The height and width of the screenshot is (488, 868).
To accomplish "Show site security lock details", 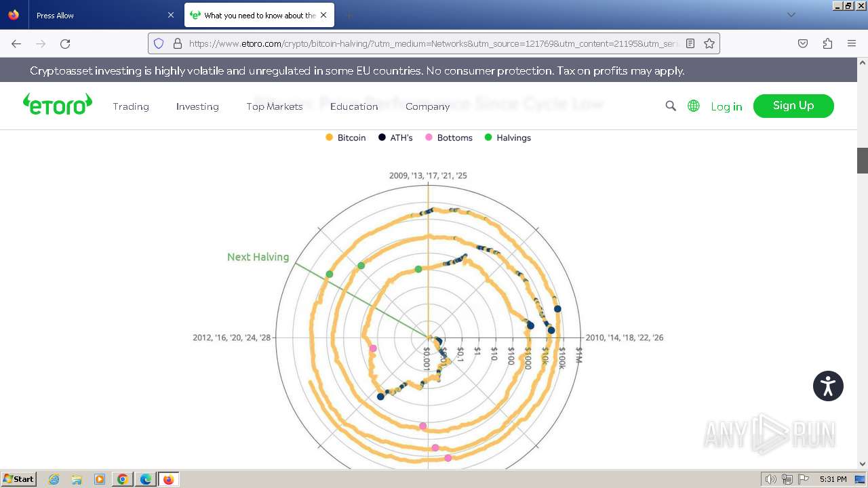I will click(x=178, y=43).
